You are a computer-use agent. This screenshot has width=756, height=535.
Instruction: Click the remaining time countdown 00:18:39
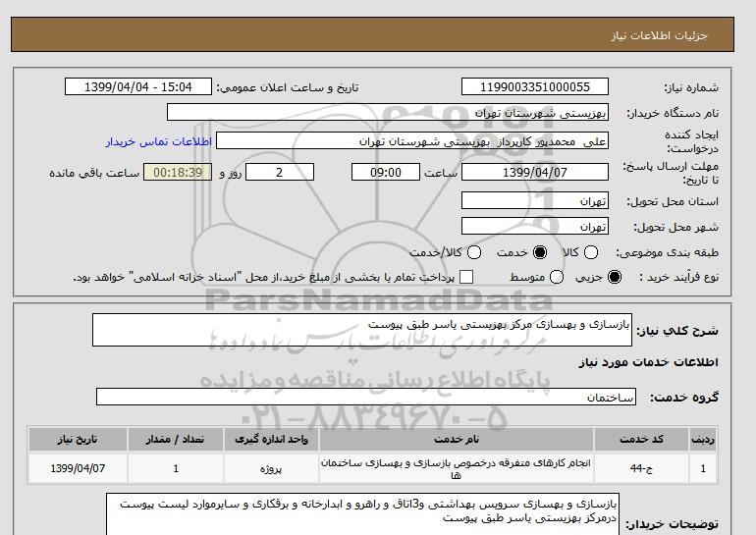pos(178,172)
